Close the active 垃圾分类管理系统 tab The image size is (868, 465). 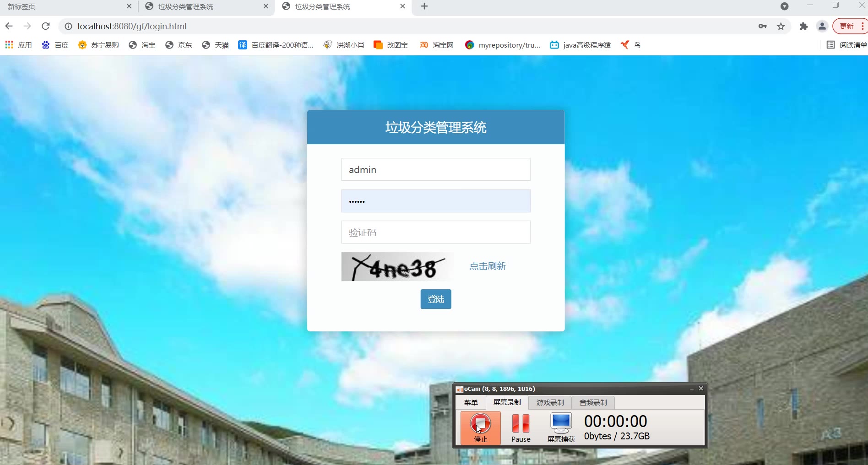tap(402, 6)
